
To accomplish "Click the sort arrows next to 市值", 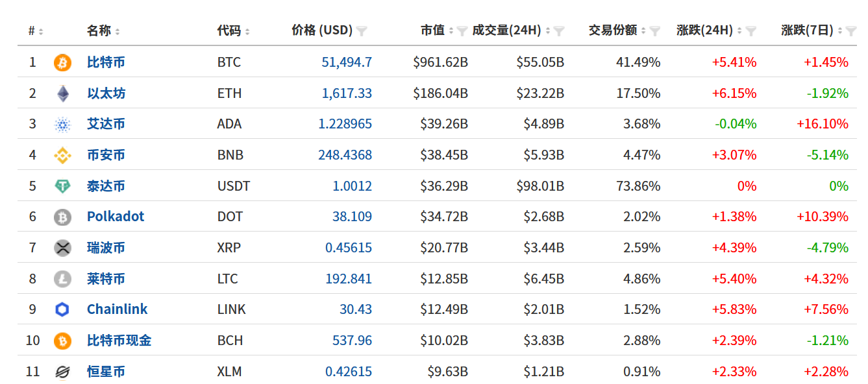I will (x=451, y=31).
